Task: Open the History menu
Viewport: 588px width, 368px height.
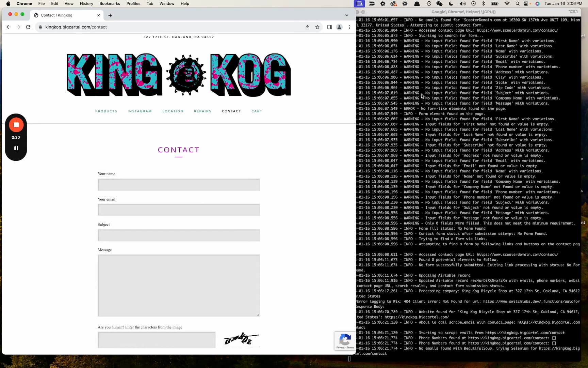Action: 86,3
